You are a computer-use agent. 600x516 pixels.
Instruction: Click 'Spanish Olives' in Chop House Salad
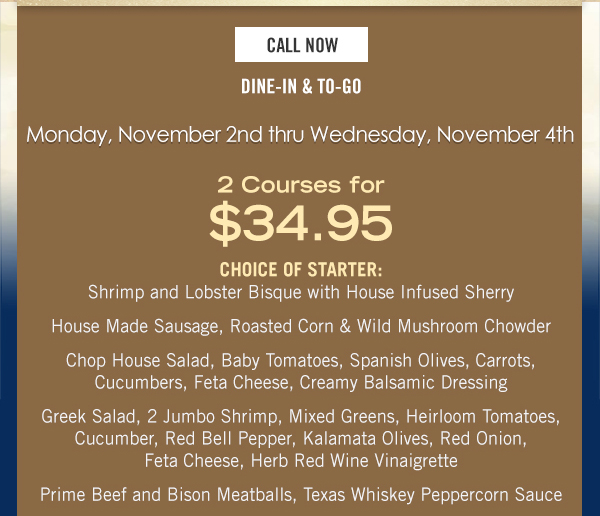(409, 361)
